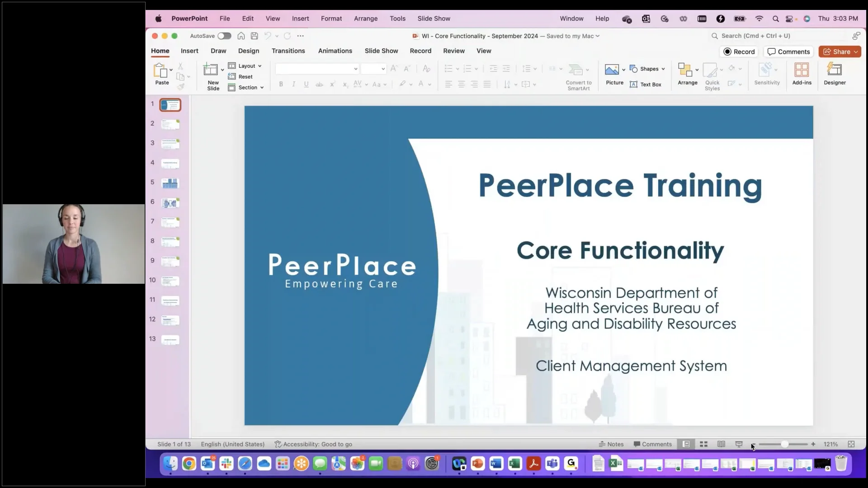Switch to Notes view in status bar
868x488 pixels.
point(611,444)
